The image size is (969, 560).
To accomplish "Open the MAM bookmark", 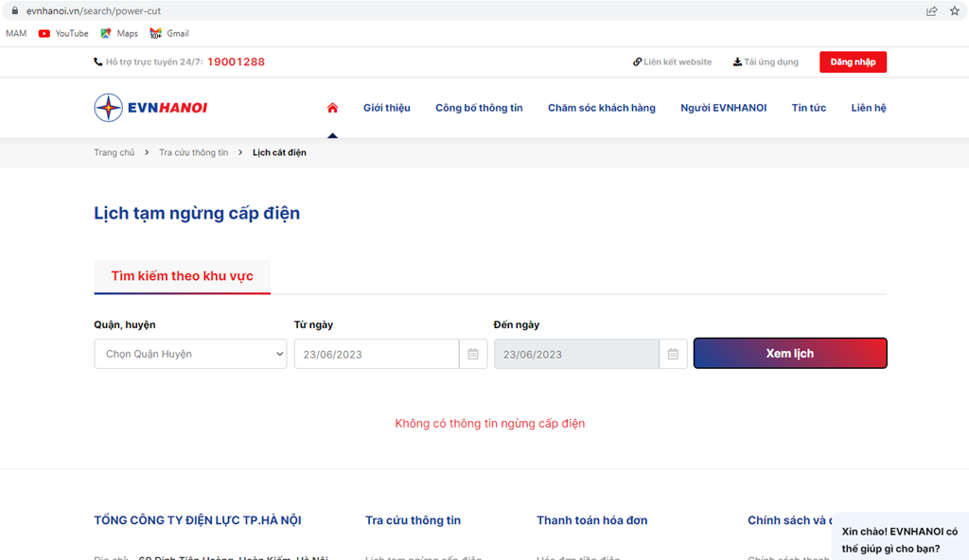I will click(16, 33).
